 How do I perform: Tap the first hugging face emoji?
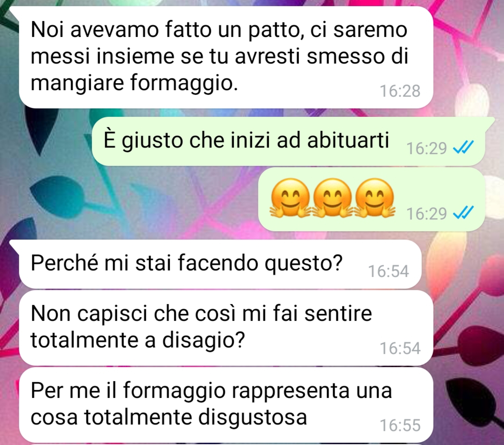pyautogui.click(x=290, y=198)
